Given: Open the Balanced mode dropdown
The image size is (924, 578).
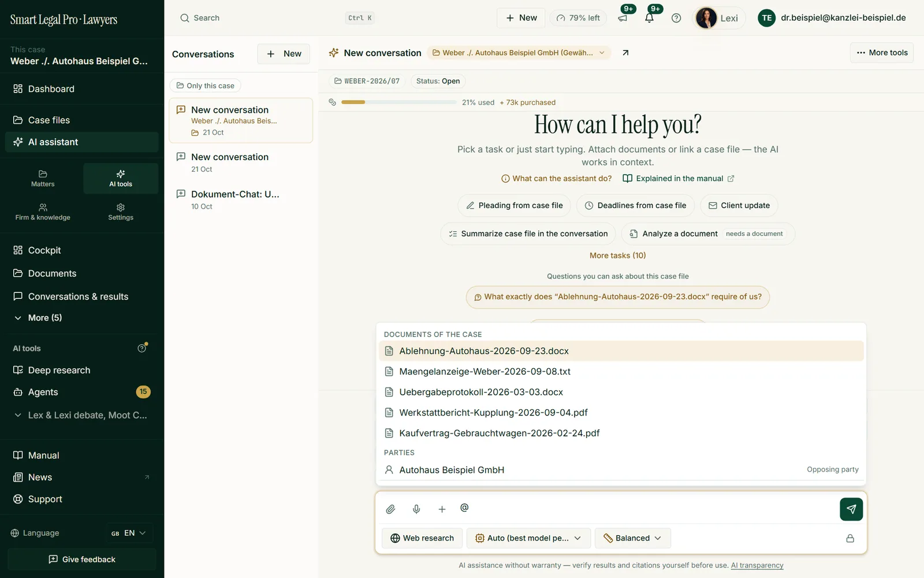Looking at the screenshot, I should pos(632,538).
